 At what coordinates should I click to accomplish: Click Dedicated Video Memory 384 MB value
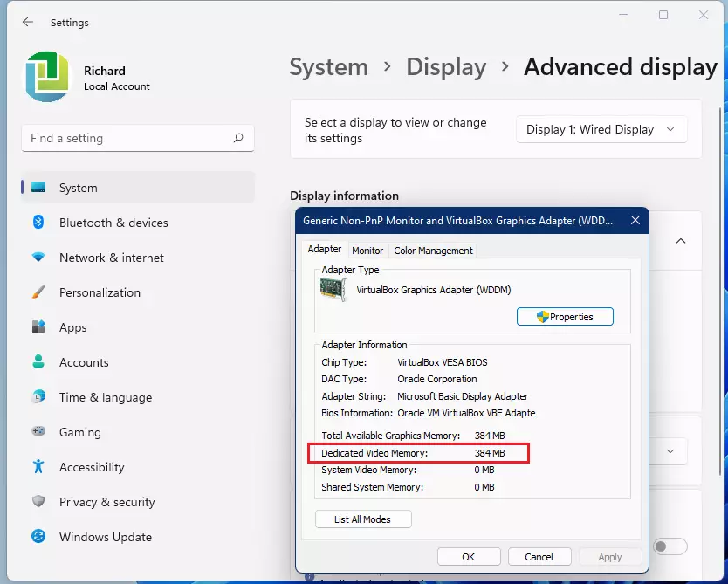click(490, 453)
